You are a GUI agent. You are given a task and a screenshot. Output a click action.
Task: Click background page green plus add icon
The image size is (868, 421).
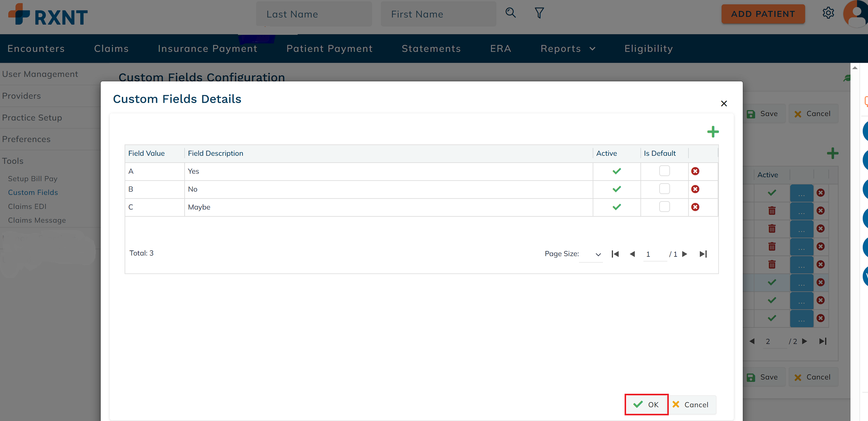(833, 153)
